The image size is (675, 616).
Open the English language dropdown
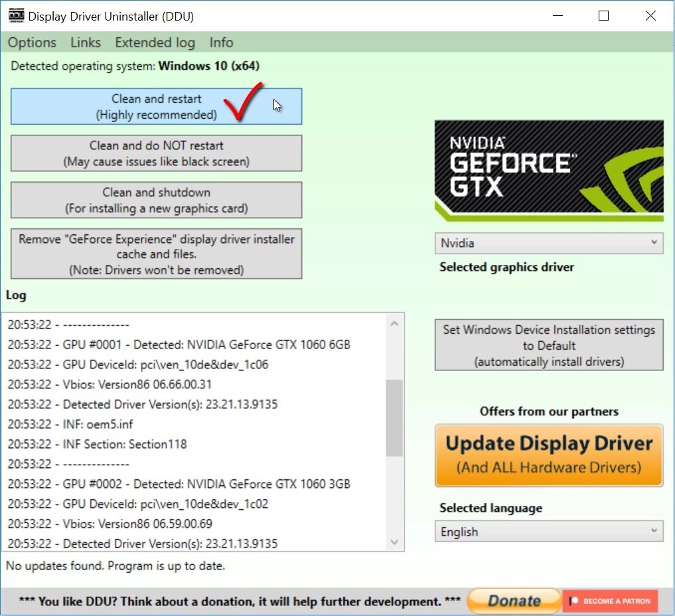point(549,532)
